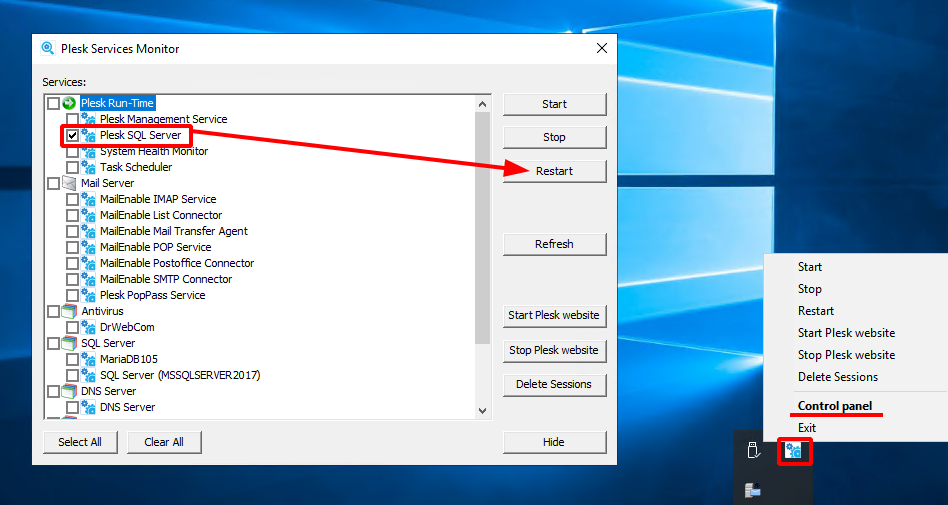The width and height of the screenshot is (948, 505).
Task: Select Control panel from the context menu
Action: tap(834, 406)
